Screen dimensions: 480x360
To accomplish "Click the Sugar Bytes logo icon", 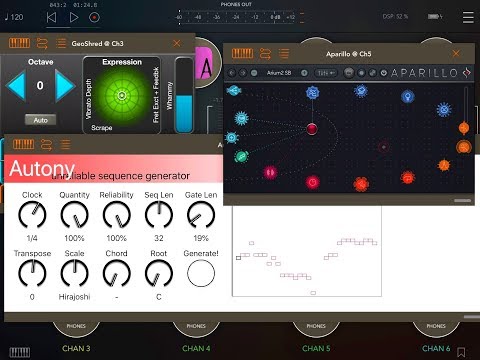I will click(467, 72).
